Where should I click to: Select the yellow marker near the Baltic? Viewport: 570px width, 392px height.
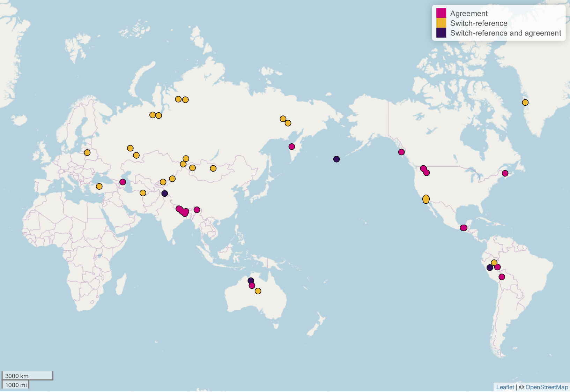click(x=87, y=153)
